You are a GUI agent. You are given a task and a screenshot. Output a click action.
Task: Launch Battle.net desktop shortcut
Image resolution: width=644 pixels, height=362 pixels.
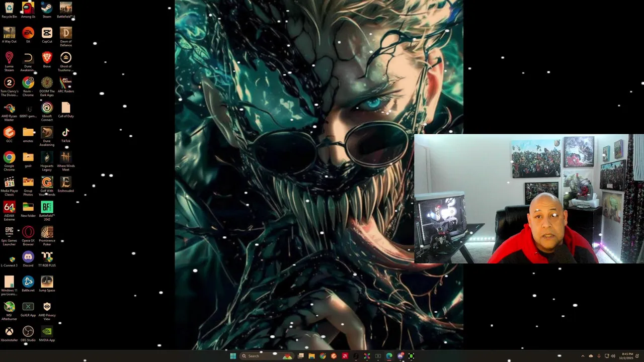[28, 285]
